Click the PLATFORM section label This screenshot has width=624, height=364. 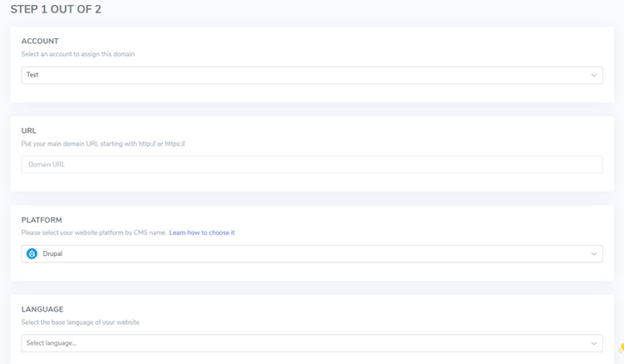41,219
